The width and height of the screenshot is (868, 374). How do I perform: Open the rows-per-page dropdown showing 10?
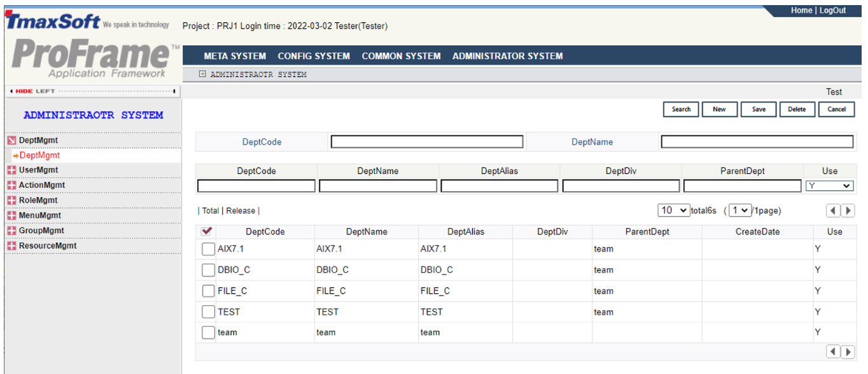(673, 210)
